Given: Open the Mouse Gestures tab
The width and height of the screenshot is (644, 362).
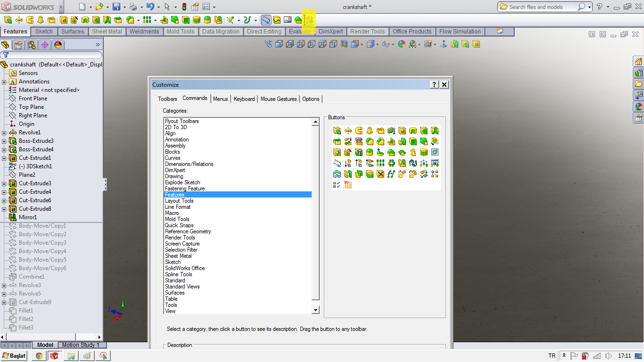Looking at the screenshot, I should pos(279,99).
